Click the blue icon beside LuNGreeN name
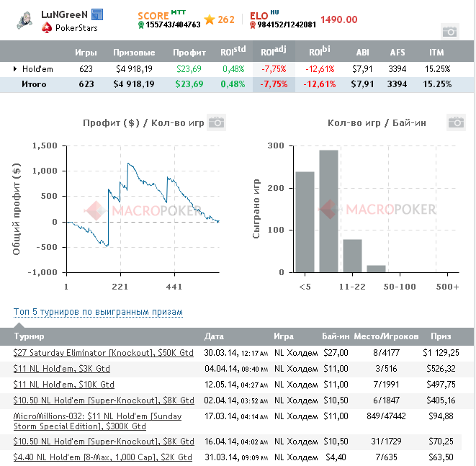 pos(97,14)
